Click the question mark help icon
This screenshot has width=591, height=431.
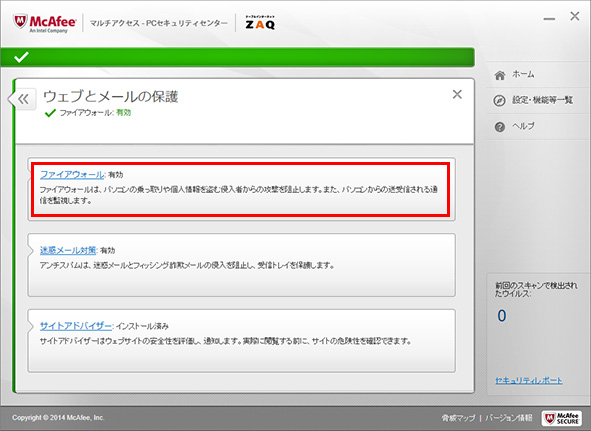(x=500, y=127)
